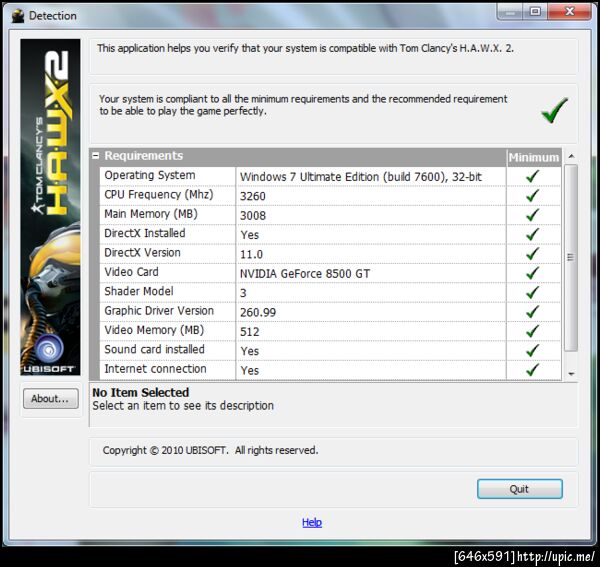Select the CPU Frequency (Mhz) row label

(x=158, y=195)
